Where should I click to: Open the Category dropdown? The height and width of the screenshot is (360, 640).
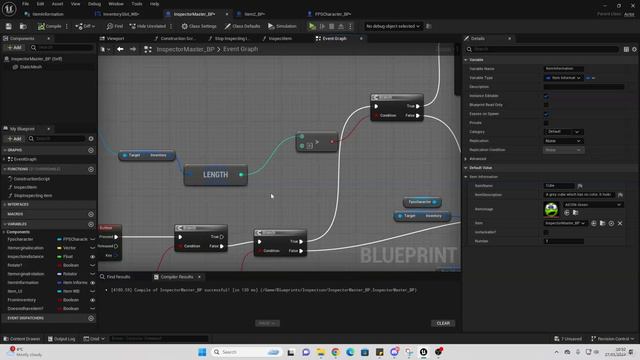click(x=564, y=132)
